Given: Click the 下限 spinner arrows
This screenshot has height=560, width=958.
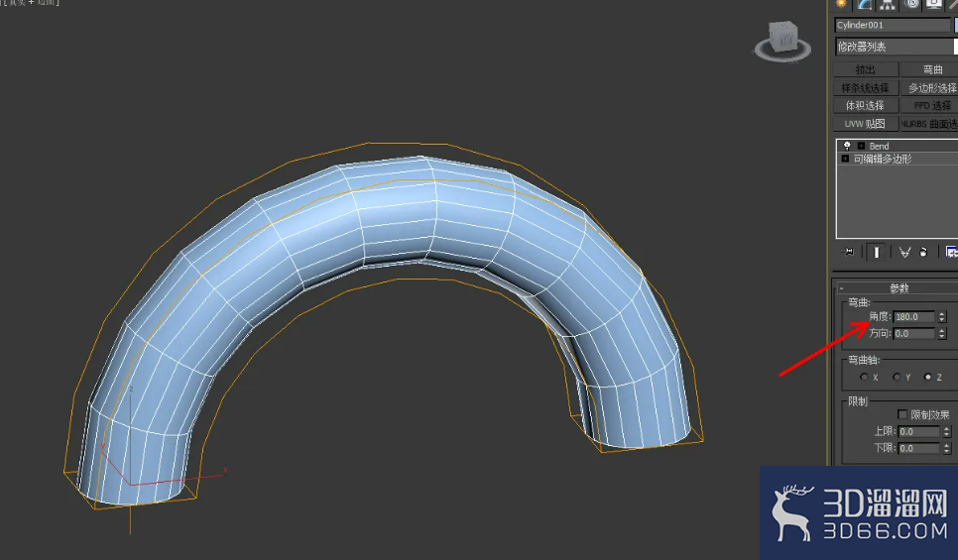Looking at the screenshot, I should (x=946, y=448).
